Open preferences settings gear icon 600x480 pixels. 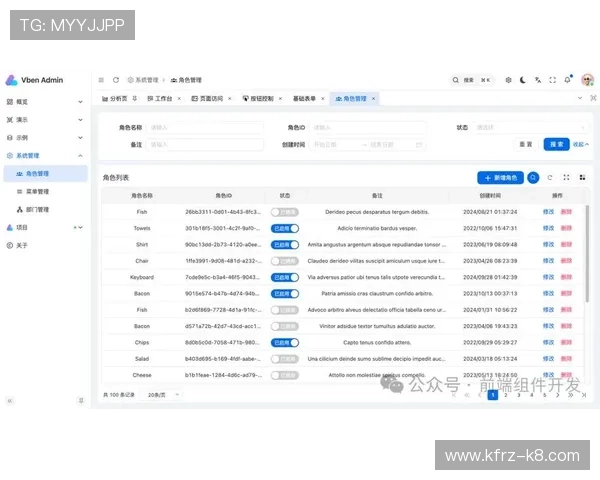508,80
